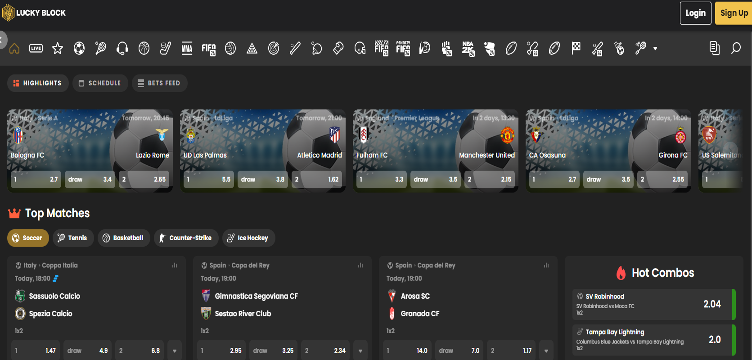Open the bet slip document icon
Viewport: 755px width, 360px height.
(715, 48)
